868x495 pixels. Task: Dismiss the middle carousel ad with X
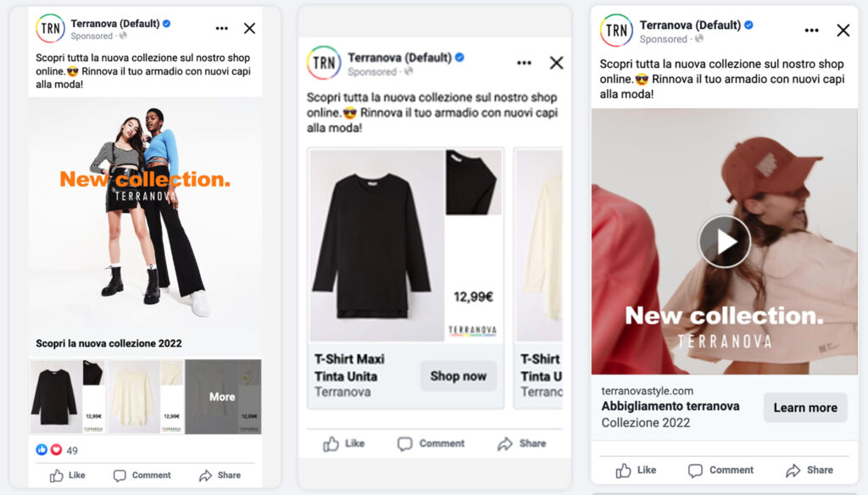click(x=556, y=63)
